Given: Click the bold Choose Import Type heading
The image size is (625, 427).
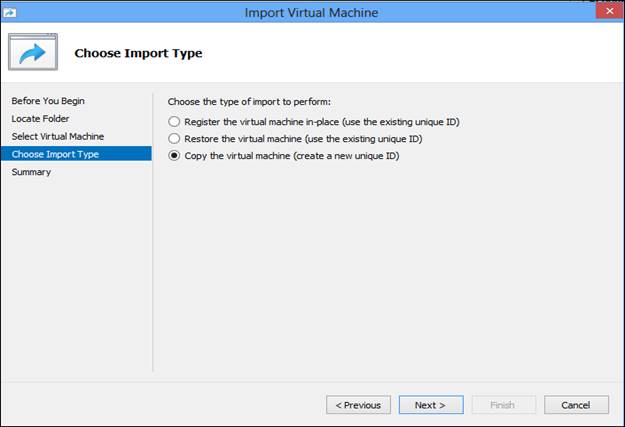Looking at the screenshot, I should pos(138,53).
